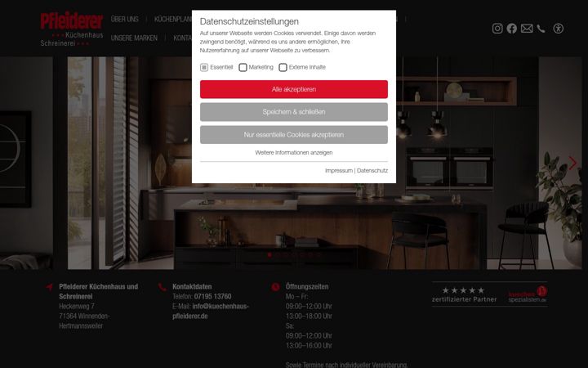Click Pfleiderer Küchenhaus und Schreinerei footer title
The height and width of the screenshot is (368, 588).
coord(98,291)
